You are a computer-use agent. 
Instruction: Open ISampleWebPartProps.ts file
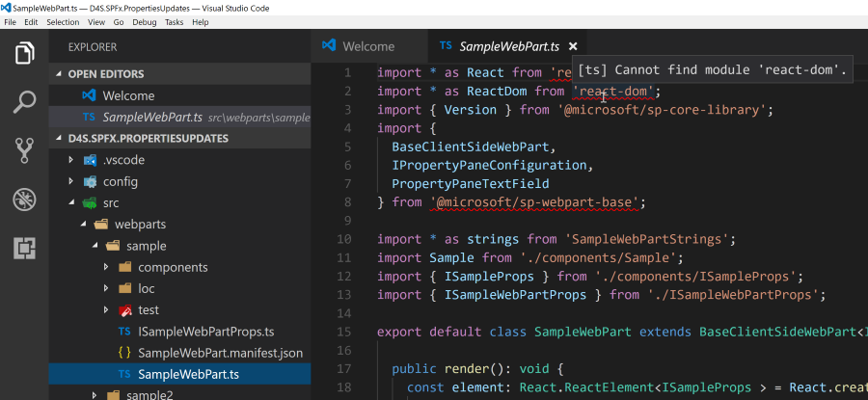coord(180,332)
